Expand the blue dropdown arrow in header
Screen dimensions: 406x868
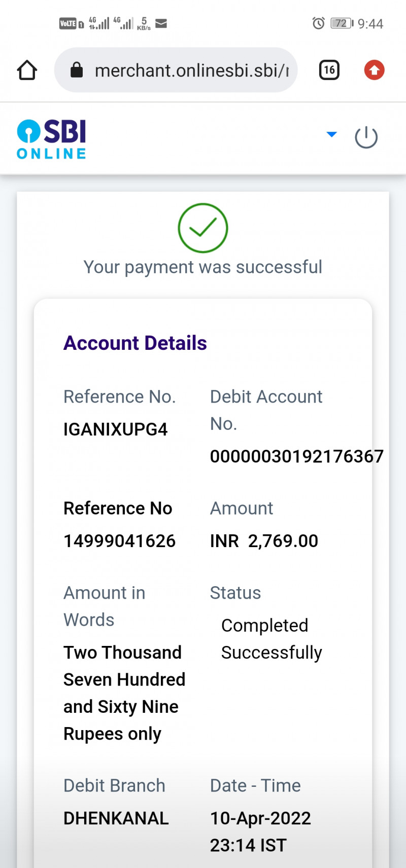331,134
